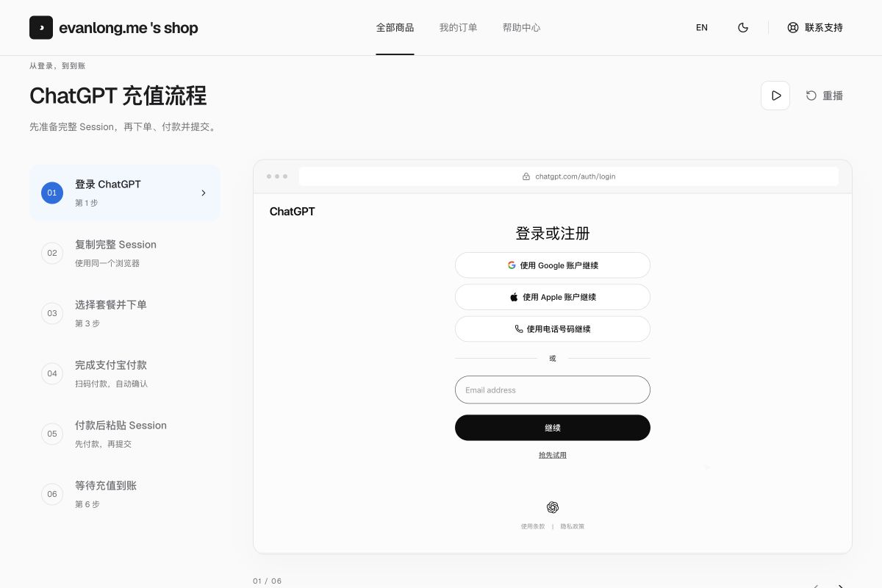Select step 05 付款后粘贴 Session

(125, 434)
